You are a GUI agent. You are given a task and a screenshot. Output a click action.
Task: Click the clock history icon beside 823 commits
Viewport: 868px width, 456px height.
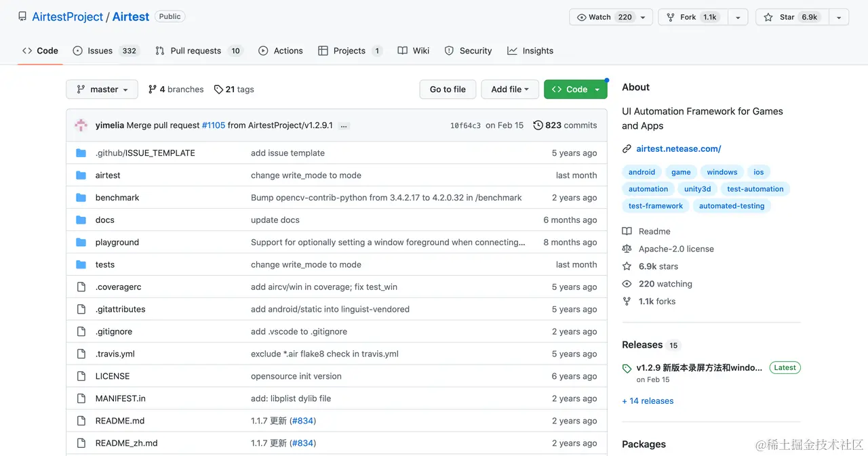[x=538, y=125]
